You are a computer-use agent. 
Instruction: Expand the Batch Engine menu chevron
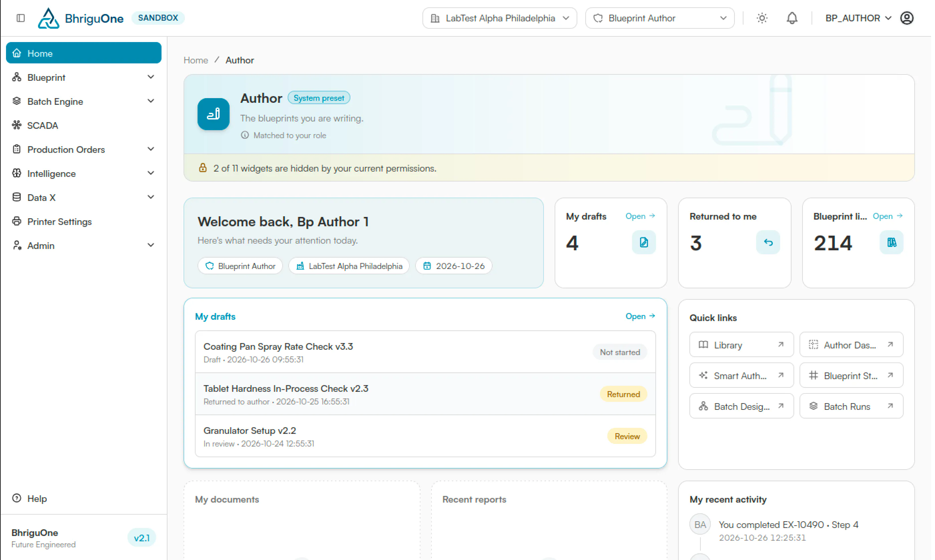(150, 101)
